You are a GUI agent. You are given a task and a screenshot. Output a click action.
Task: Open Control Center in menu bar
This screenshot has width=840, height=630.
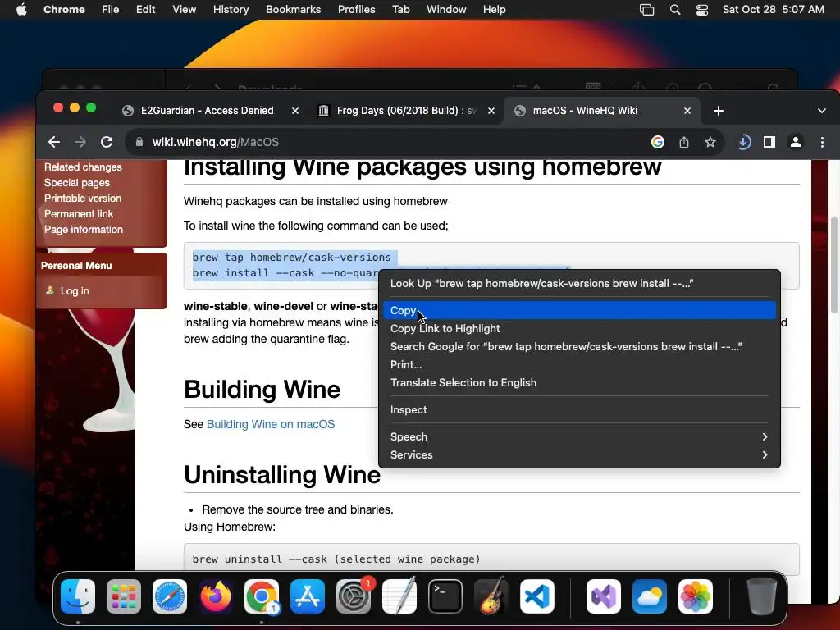(x=702, y=10)
